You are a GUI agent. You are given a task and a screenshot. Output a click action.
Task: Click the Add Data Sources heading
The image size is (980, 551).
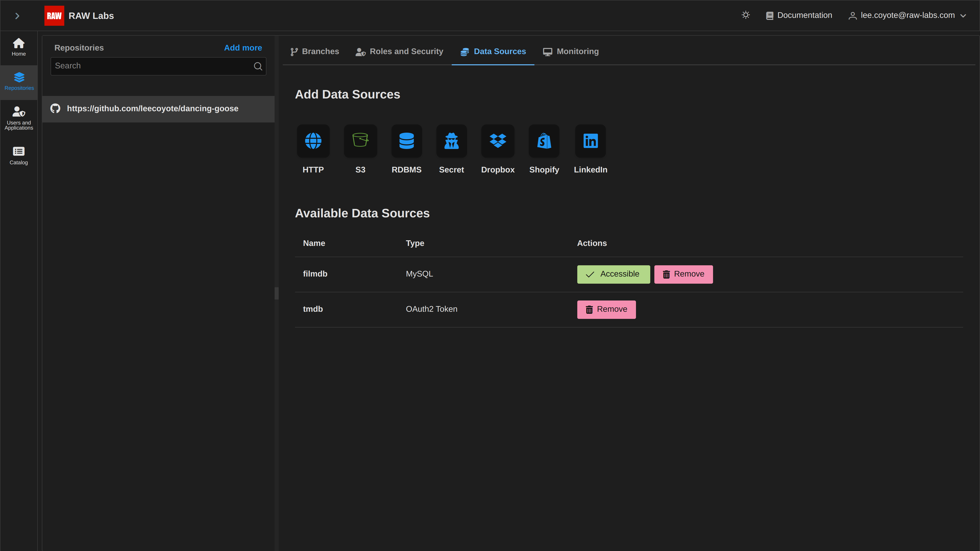click(x=347, y=95)
